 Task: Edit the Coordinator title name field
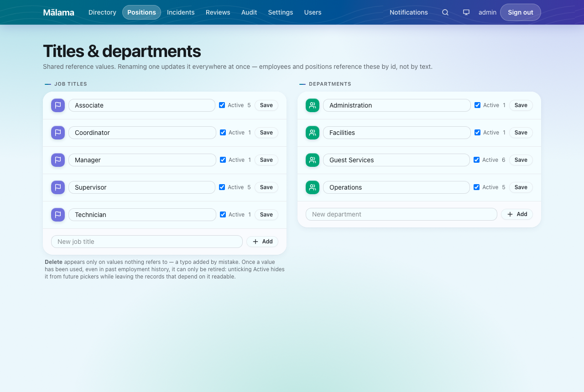point(142,133)
